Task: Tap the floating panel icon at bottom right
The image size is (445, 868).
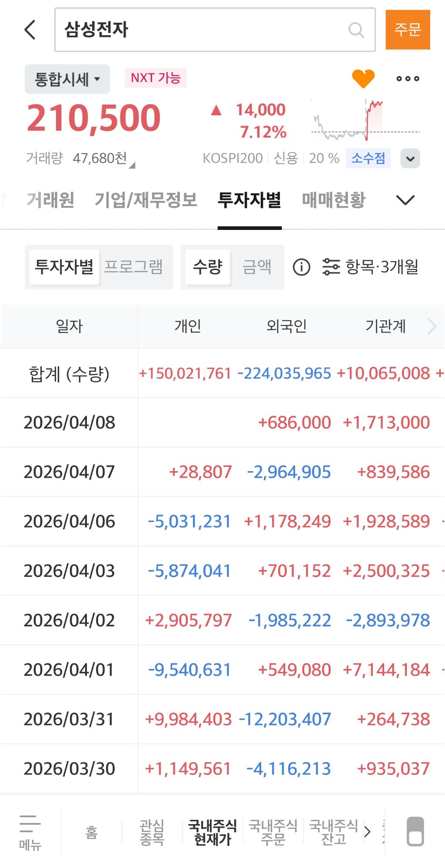Action: point(415,831)
